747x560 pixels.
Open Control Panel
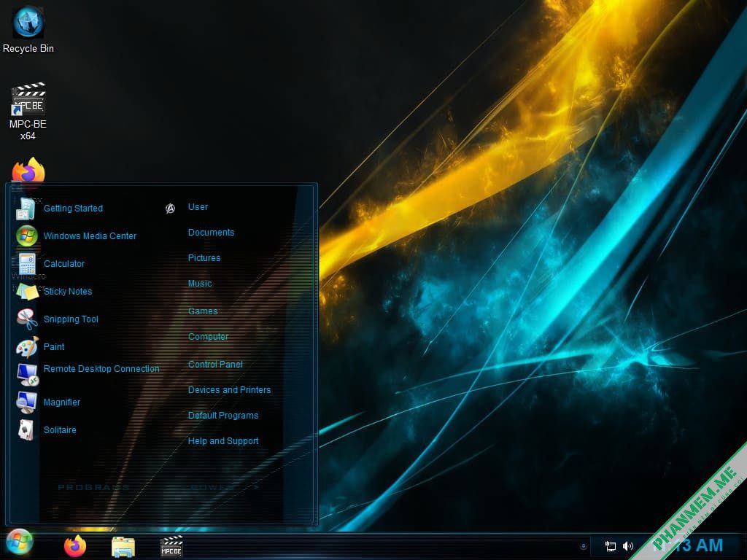(x=215, y=365)
